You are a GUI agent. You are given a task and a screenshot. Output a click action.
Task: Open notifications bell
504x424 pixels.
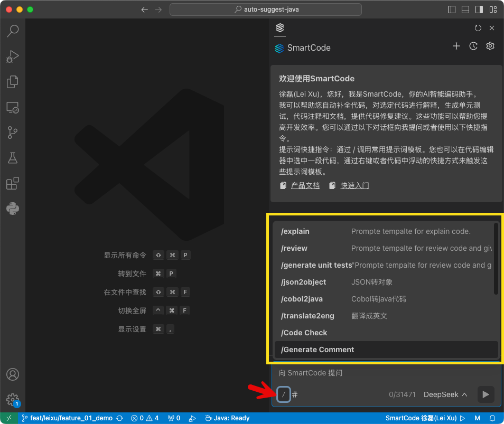pyautogui.click(x=492, y=418)
